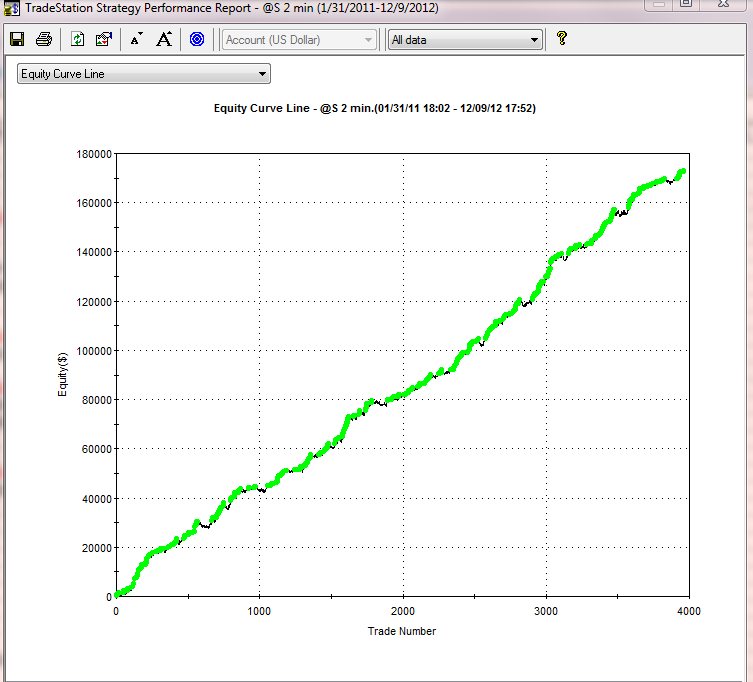Decrease font size with small A icon
Viewport: 753px width, 682px height.
coord(137,40)
